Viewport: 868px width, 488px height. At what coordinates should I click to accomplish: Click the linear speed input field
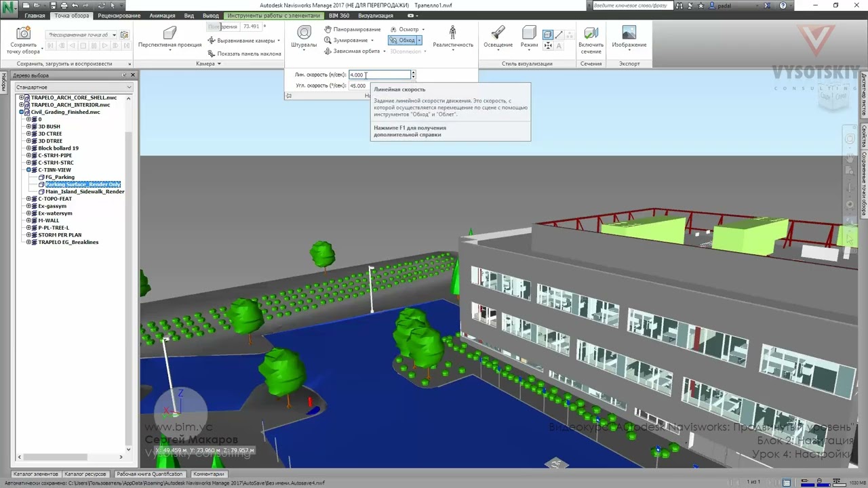click(x=379, y=75)
